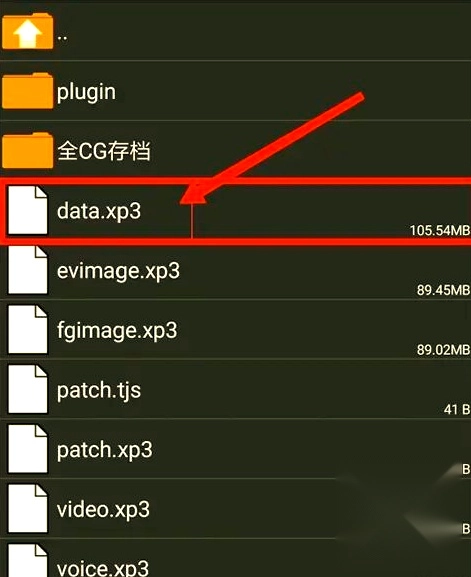Viewport: 471px width, 577px height.
Task: Select the patch.tjs file icon
Action: (x=28, y=389)
